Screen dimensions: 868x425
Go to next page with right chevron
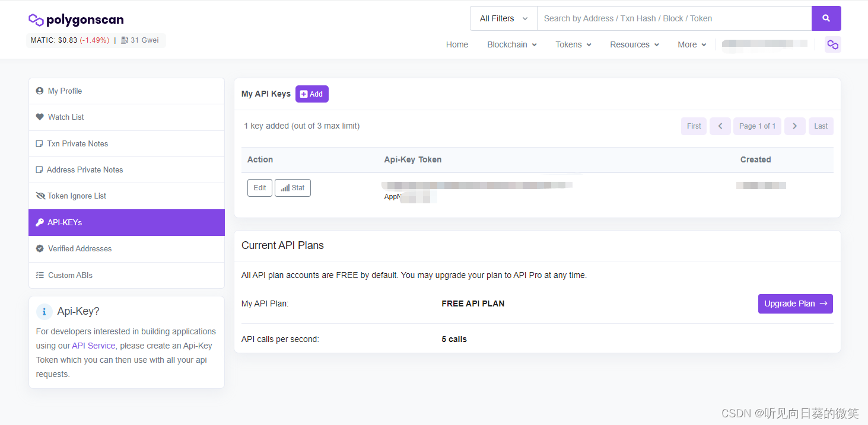(795, 126)
